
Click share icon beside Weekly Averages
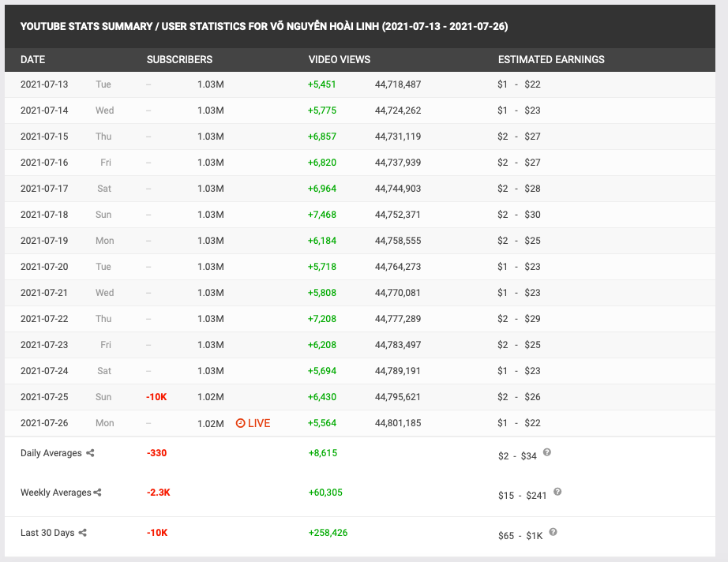98,493
